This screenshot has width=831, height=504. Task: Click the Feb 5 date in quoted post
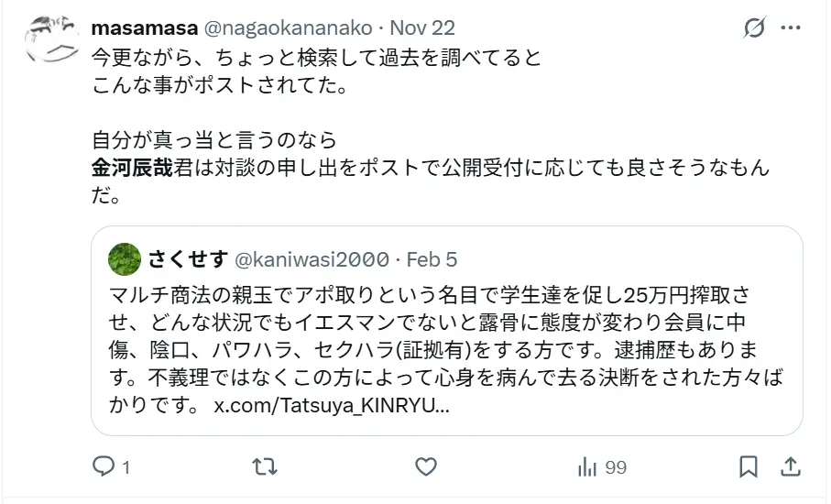tap(432, 259)
